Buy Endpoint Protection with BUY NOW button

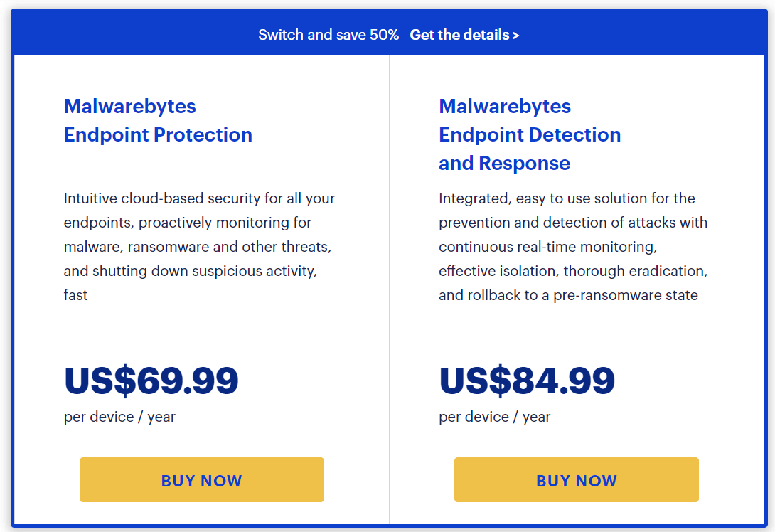pos(202,479)
